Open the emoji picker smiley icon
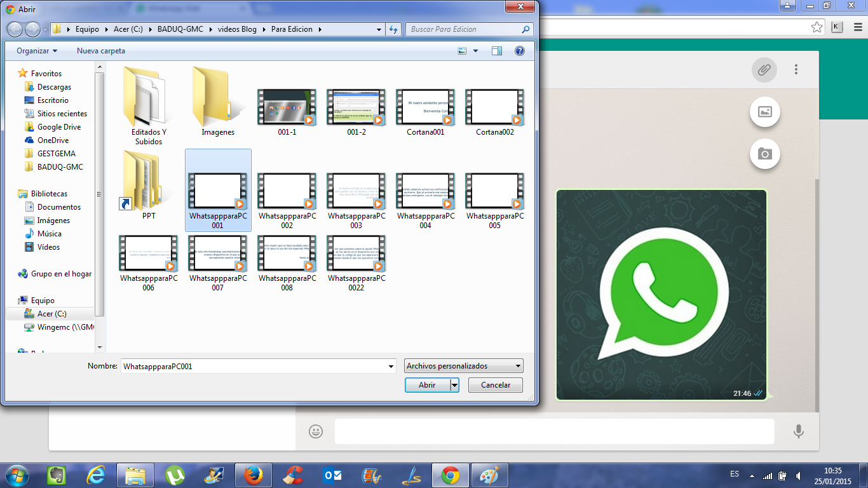This screenshot has width=868, height=488. [x=316, y=431]
